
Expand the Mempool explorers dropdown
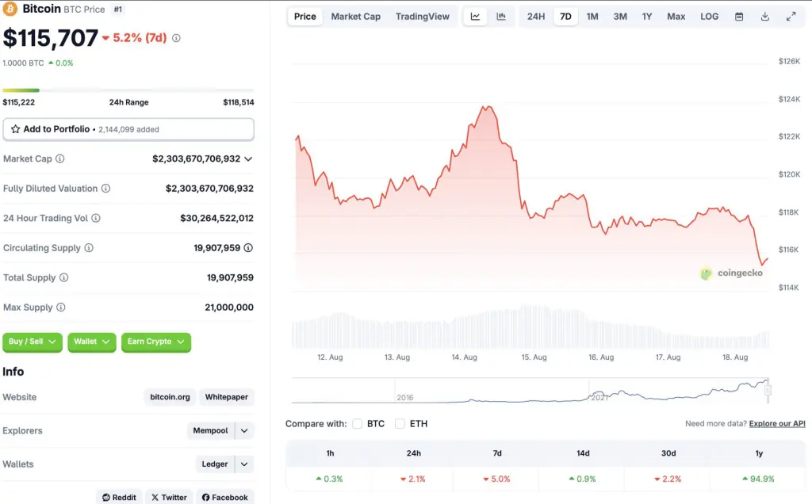pyautogui.click(x=244, y=431)
